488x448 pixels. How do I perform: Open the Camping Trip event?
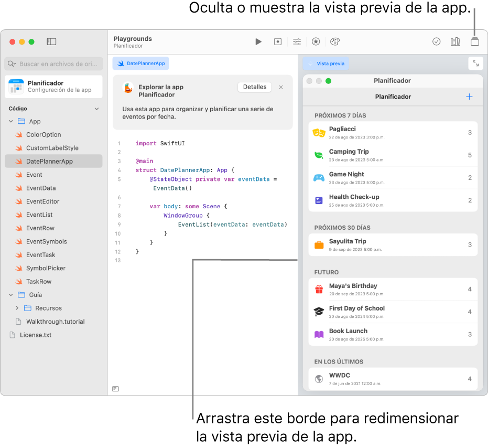[x=393, y=155]
